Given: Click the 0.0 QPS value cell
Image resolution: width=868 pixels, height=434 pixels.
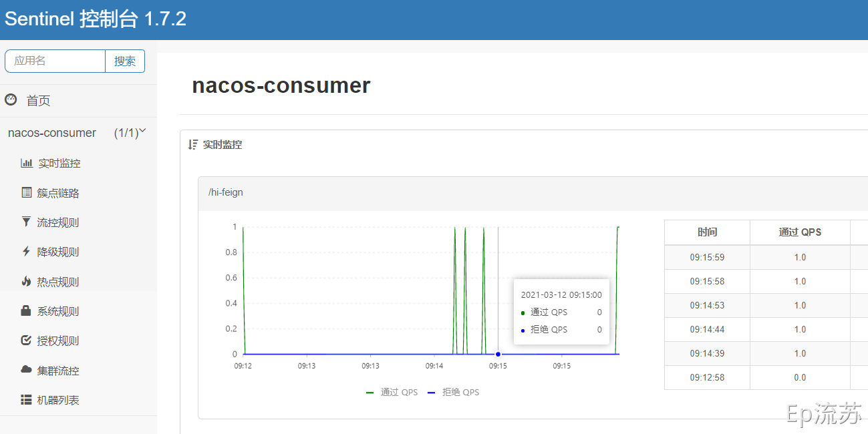Looking at the screenshot, I should tap(800, 377).
